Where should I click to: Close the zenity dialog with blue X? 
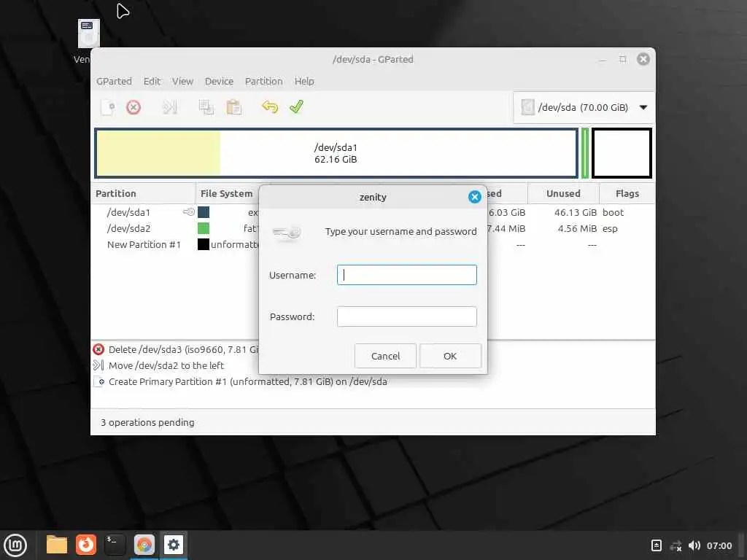(x=474, y=197)
